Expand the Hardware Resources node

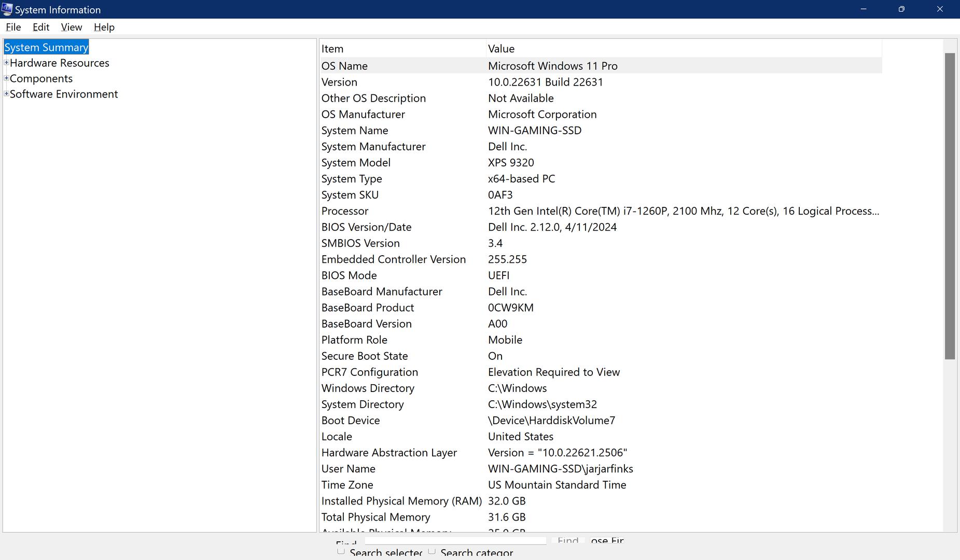pos(6,63)
